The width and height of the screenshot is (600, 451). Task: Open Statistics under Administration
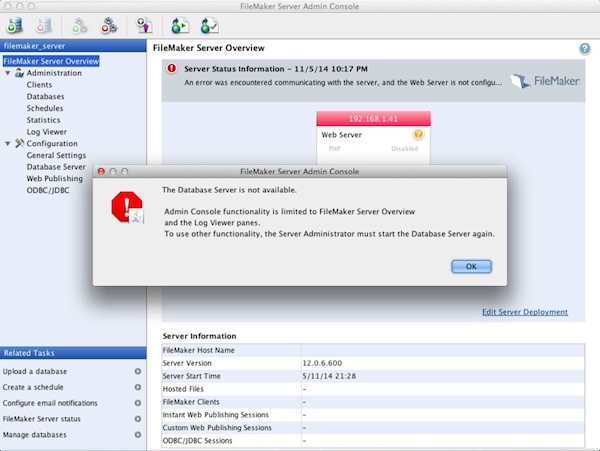43,120
